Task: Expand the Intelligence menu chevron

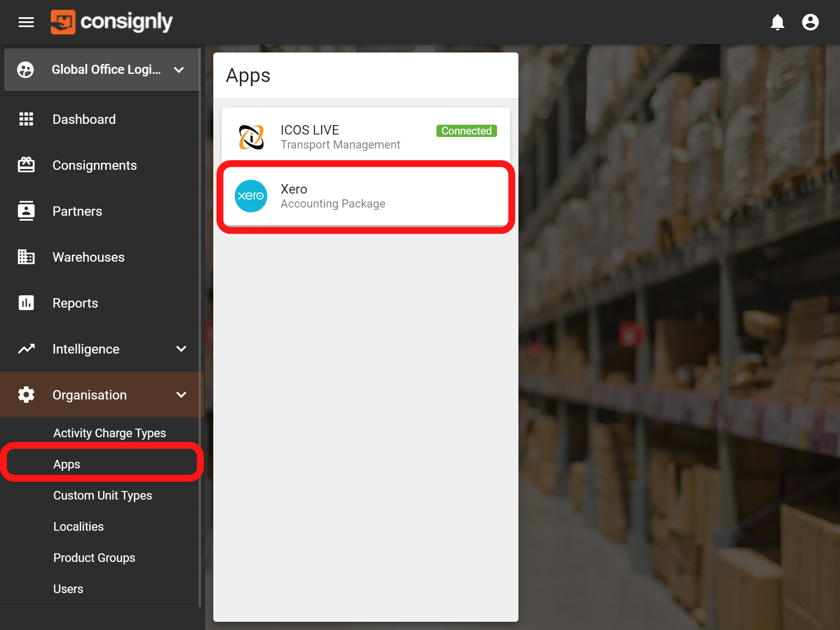Action: [x=181, y=349]
